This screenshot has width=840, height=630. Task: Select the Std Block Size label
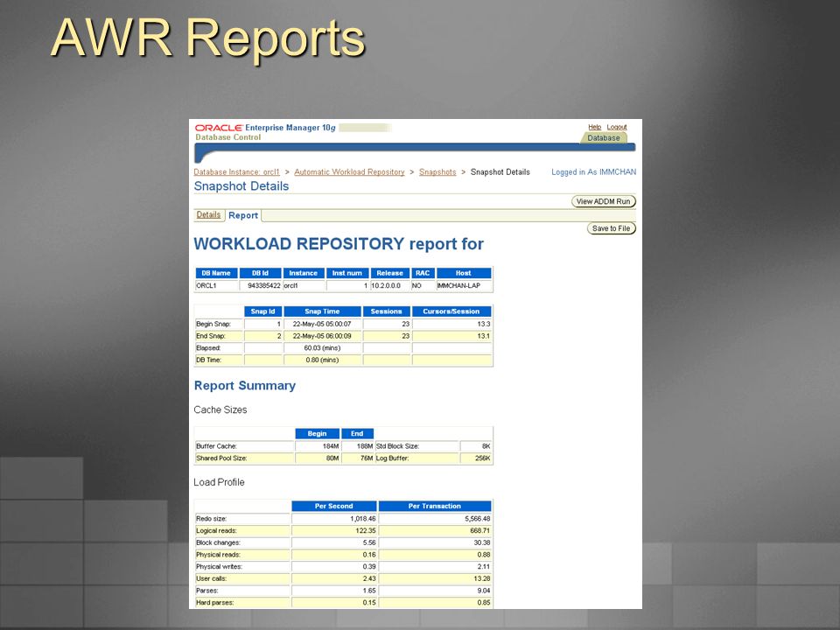coord(397,446)
